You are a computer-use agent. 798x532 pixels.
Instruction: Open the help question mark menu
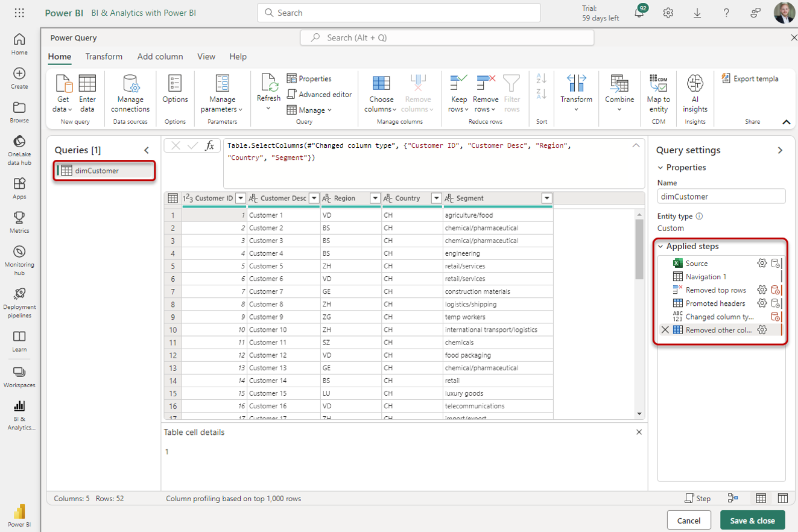[726, 13]
